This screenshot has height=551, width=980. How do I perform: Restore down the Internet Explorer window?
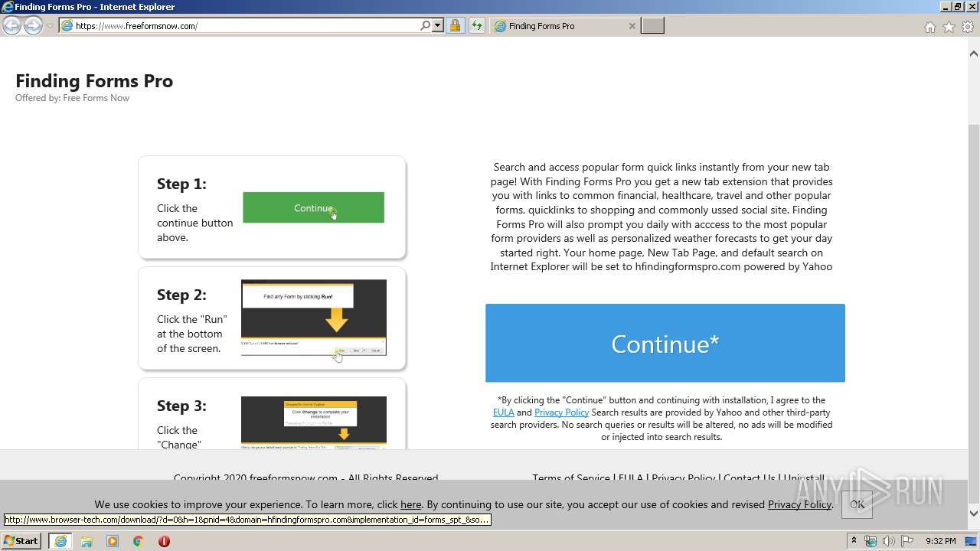tap(957, 7)
